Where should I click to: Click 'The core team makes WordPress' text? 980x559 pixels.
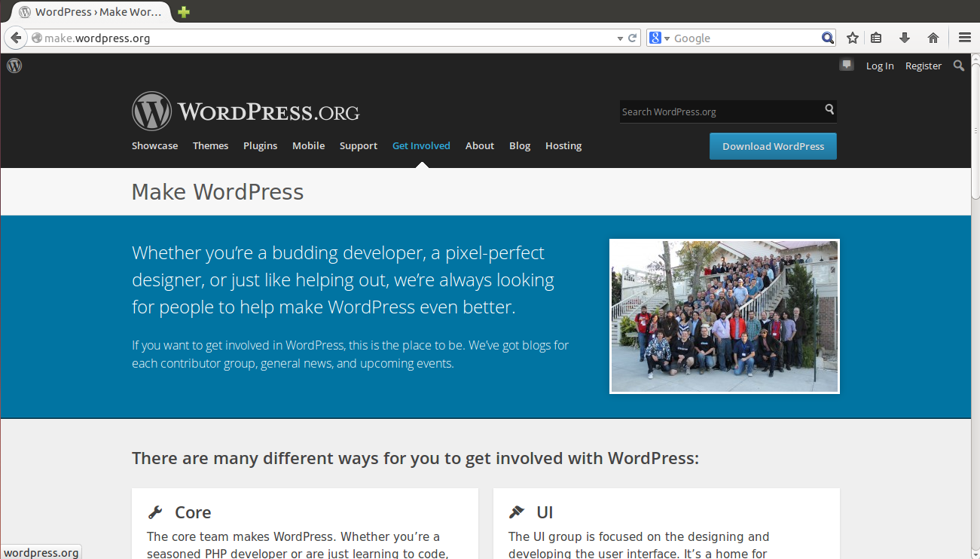[x=298, y=545]
